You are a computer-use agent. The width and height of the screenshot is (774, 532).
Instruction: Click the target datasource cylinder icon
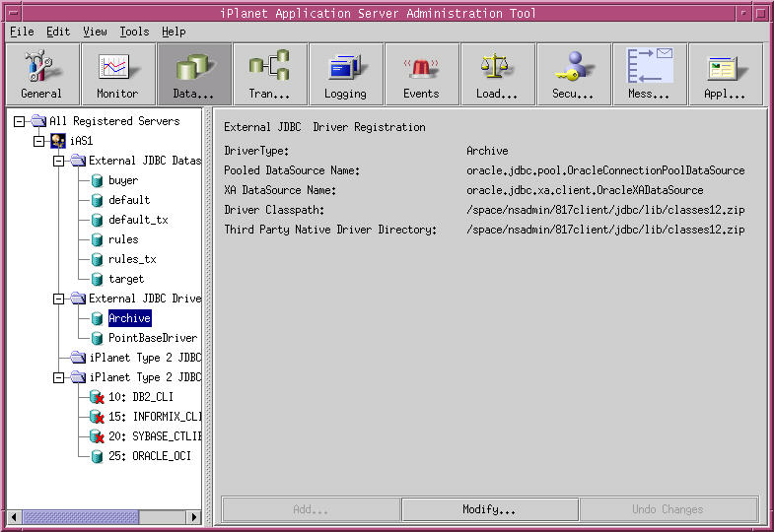point(98,279)
